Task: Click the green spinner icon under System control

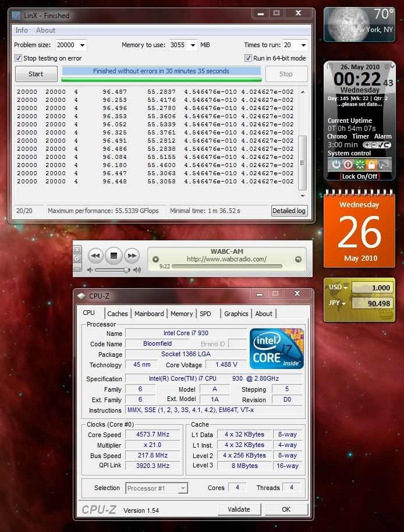Action: tap(359, 164)
